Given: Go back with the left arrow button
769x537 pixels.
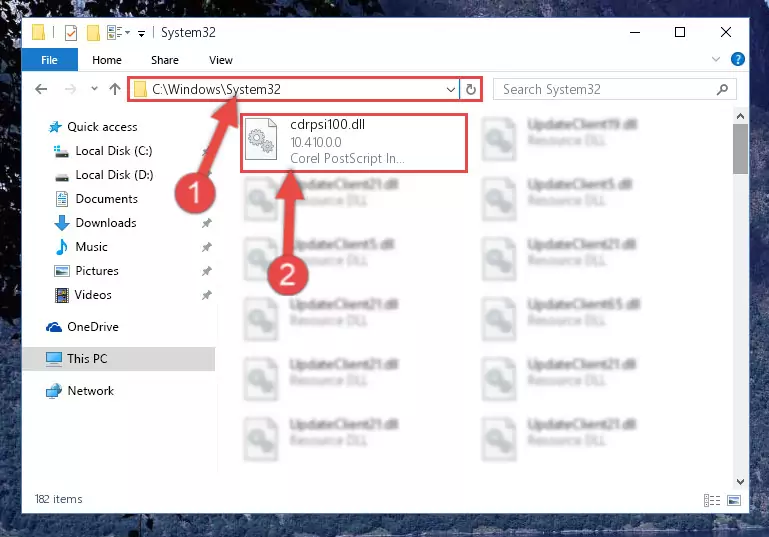Looking at the screenshot, I should coord(41,89).
